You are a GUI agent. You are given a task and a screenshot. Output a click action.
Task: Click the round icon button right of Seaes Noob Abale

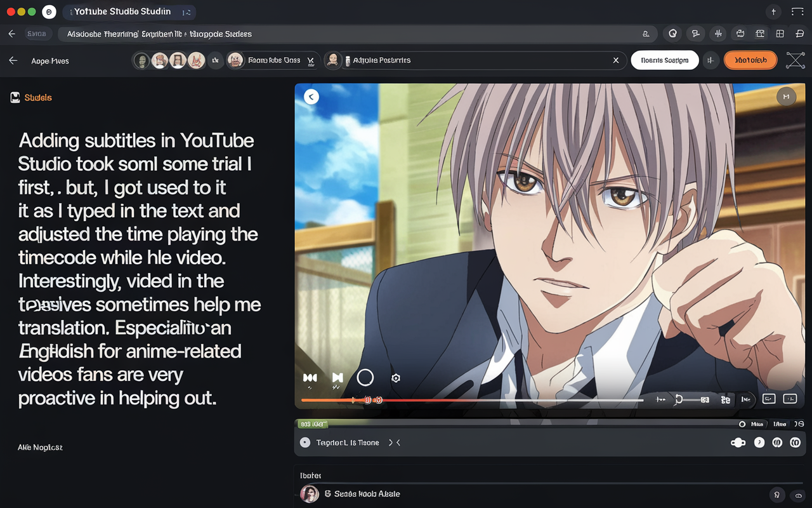[776, 495]
